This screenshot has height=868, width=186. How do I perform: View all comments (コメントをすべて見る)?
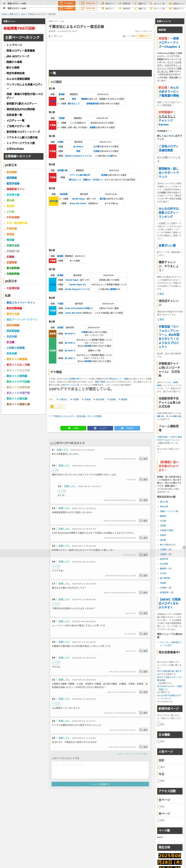click(x=132, y=754)
